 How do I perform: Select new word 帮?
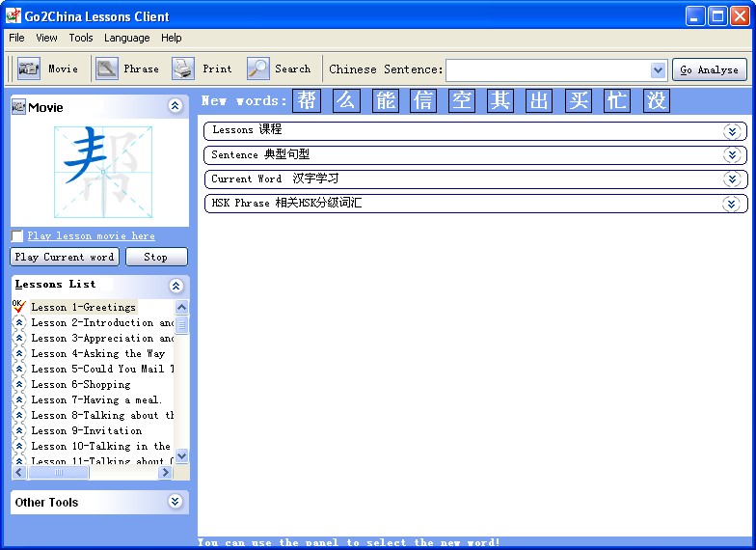pyautogui.click(x=307, y=100)
